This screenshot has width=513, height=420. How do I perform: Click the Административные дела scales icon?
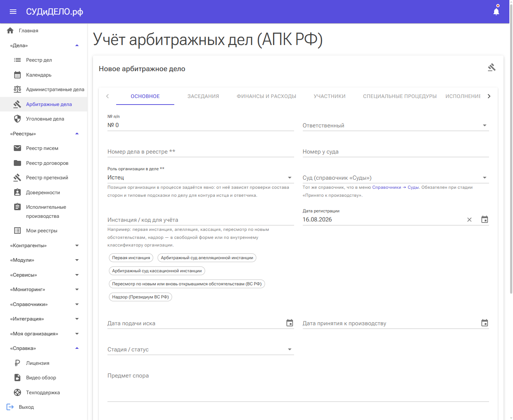tap(17, 89)
